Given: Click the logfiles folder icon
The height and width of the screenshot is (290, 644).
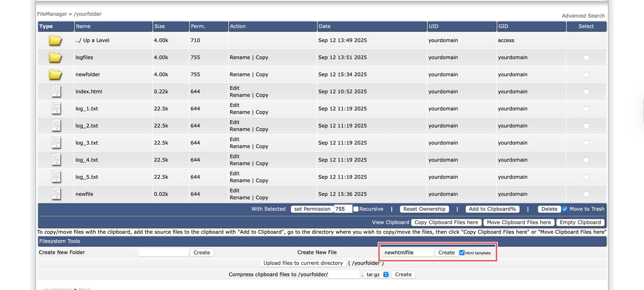Looking at the screenshot, I should 55,57.
